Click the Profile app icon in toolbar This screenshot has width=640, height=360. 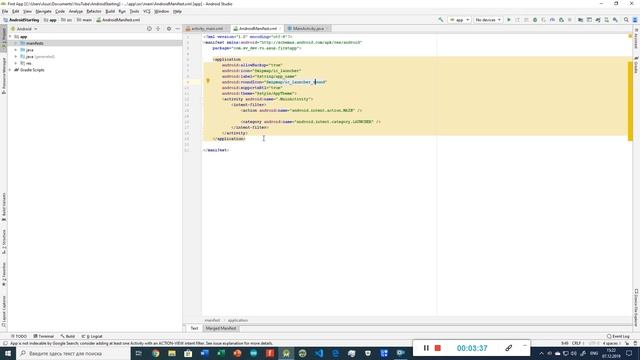(552, 20)
